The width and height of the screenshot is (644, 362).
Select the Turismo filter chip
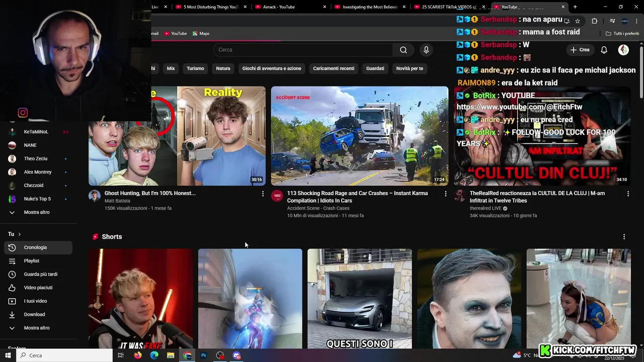(195, 68)
